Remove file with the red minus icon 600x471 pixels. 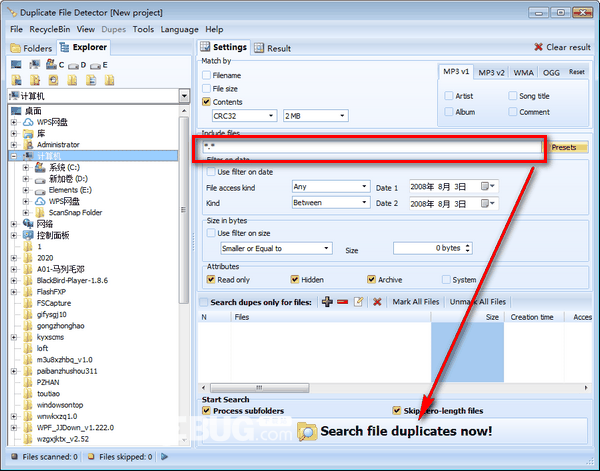(342, 302)
